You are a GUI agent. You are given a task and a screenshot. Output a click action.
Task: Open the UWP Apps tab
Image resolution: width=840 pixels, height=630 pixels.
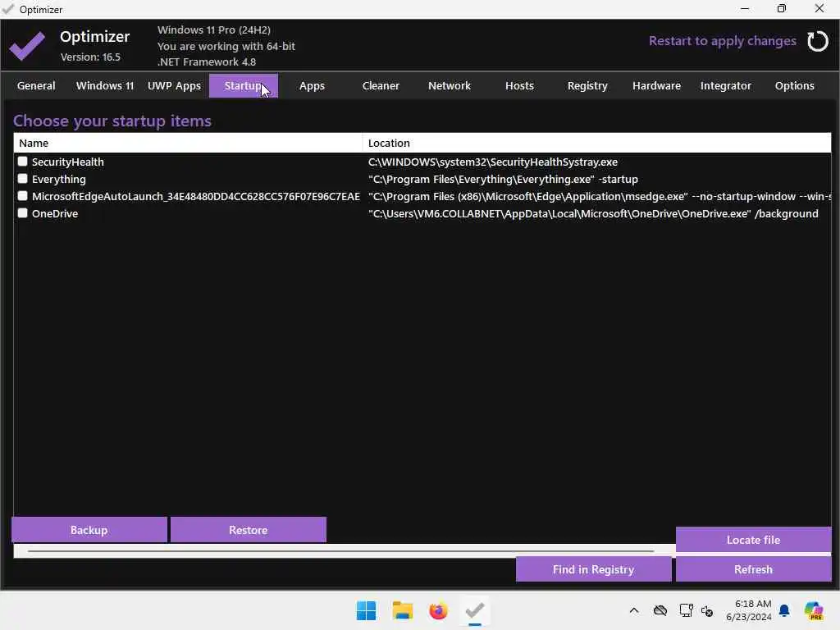click(174, 85)
